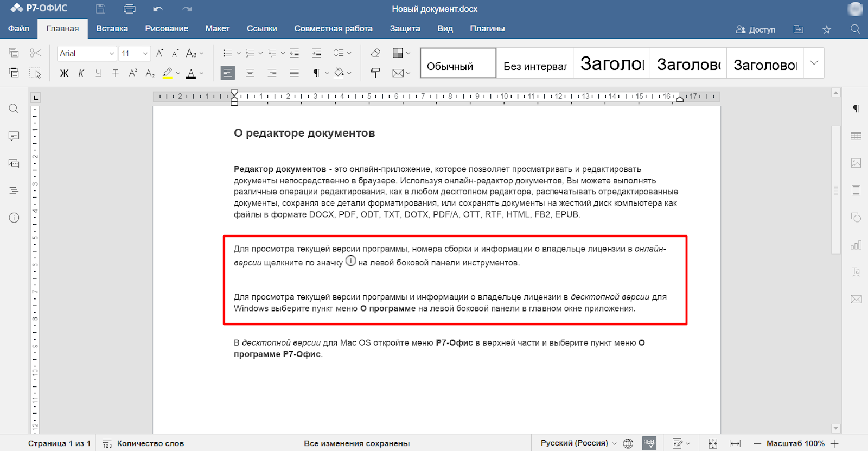
Task: Click the Доступ sharing button
Action: point(755,29)
